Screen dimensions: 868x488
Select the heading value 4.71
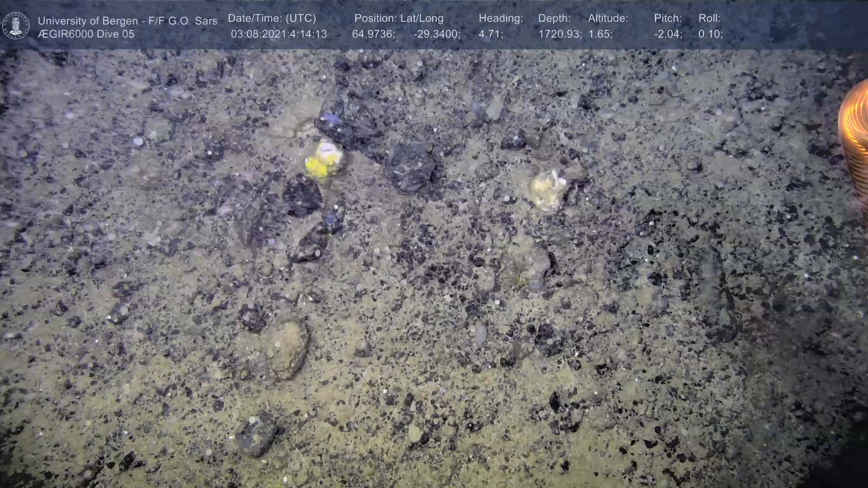click(490, 34)
